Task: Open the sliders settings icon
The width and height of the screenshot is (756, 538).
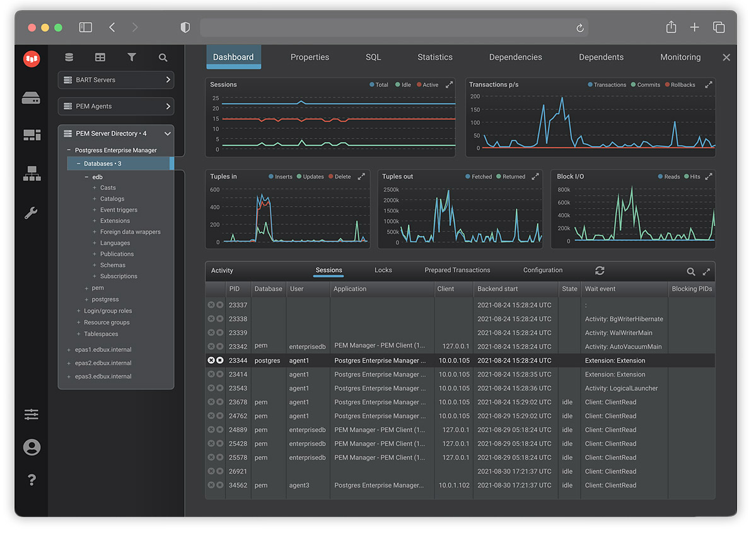Action: coord(32,414)
